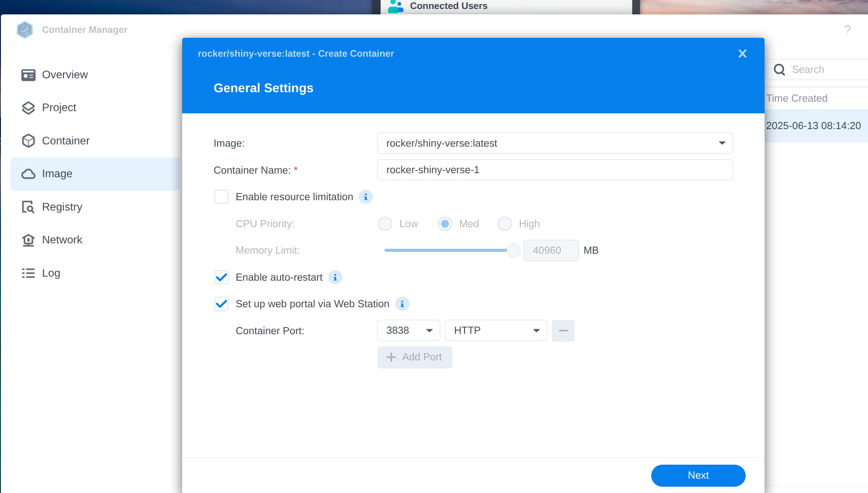
Task: Click Add Port
Action: click(x=414, y=357)
